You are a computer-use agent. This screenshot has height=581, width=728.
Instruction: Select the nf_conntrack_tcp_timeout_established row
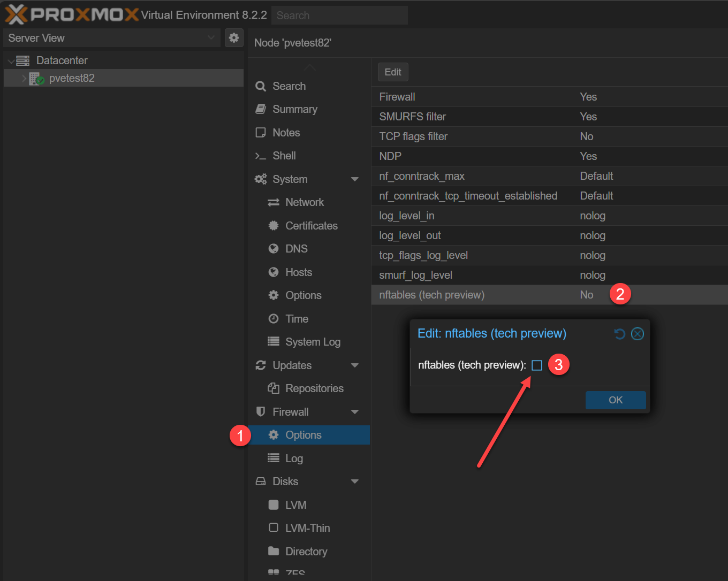coord(550,196)
